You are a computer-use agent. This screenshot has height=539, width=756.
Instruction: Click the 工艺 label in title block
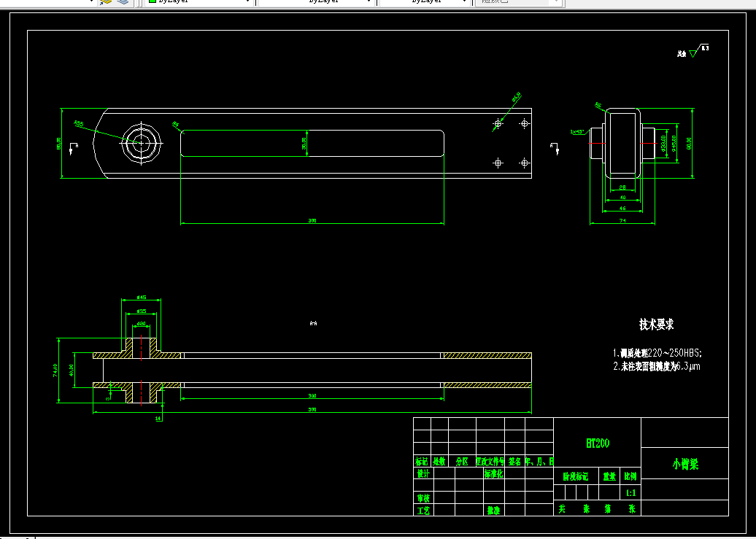point(423,510)
